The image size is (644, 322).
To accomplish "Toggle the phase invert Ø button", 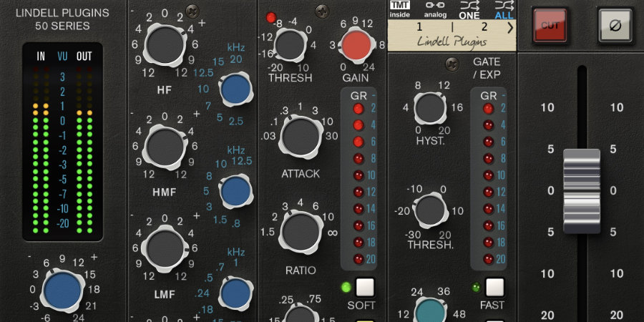I will (615, 26).
